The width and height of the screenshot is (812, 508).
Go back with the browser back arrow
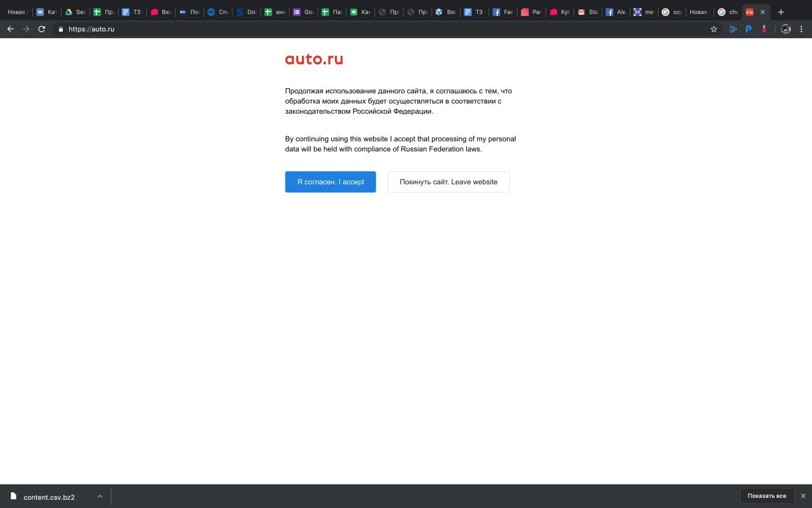click(x=10, y=29)
